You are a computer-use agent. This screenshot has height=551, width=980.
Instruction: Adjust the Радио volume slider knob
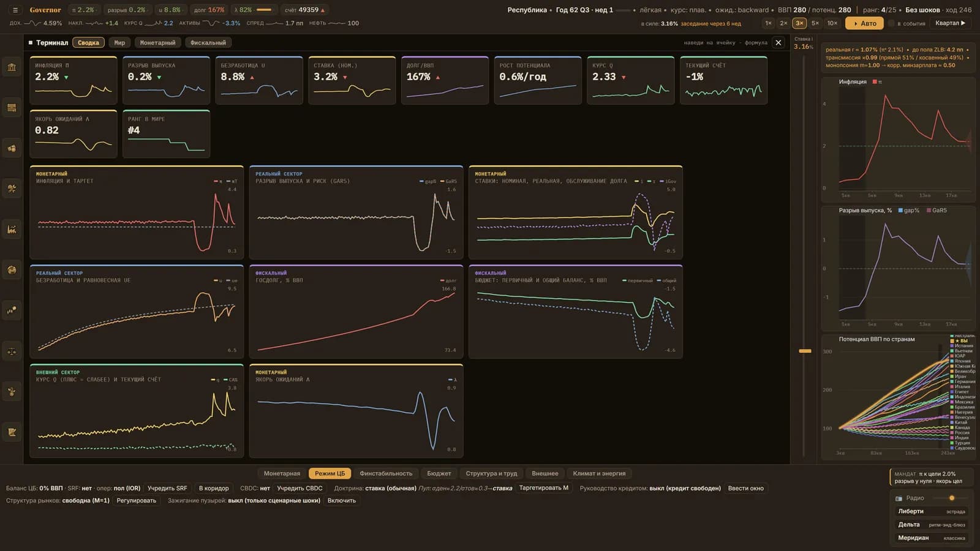[952, 498]
